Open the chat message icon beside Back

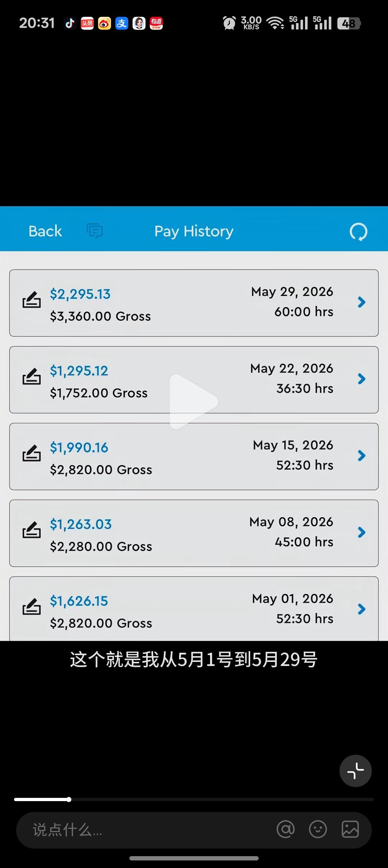95,231
